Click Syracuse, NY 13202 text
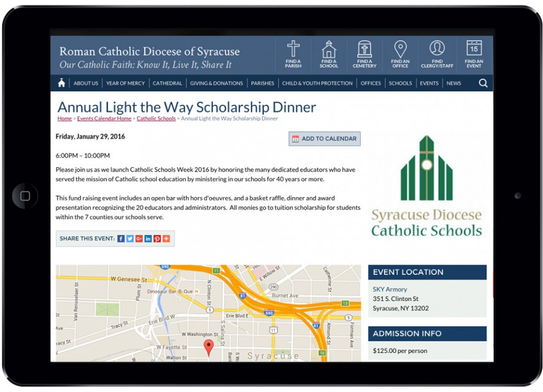This screenshot has height=392, width=543. [401, 308]
